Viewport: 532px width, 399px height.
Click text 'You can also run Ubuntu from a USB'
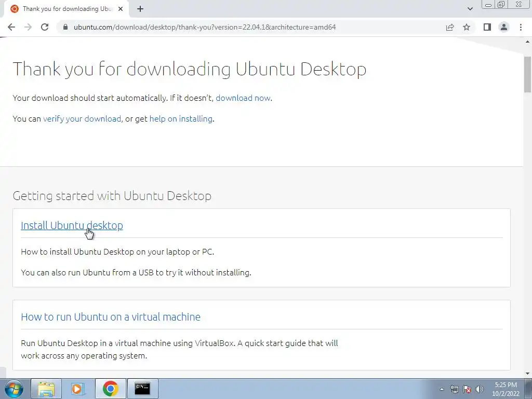(x=87, y=272)
